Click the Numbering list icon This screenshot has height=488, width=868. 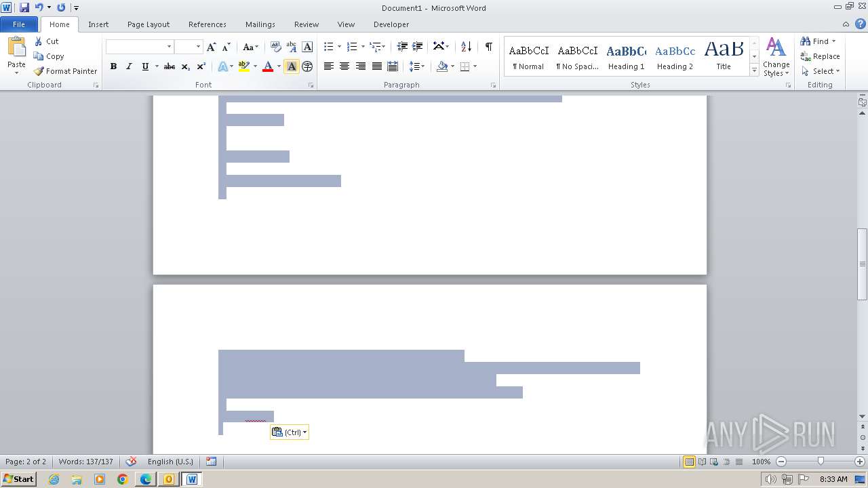point(352,47)
